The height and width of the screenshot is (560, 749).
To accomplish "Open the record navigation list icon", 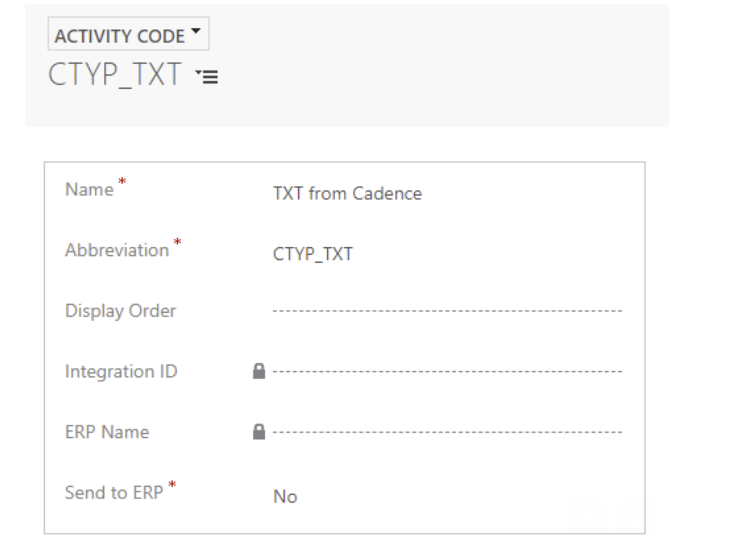I will [x=207, y=76].
